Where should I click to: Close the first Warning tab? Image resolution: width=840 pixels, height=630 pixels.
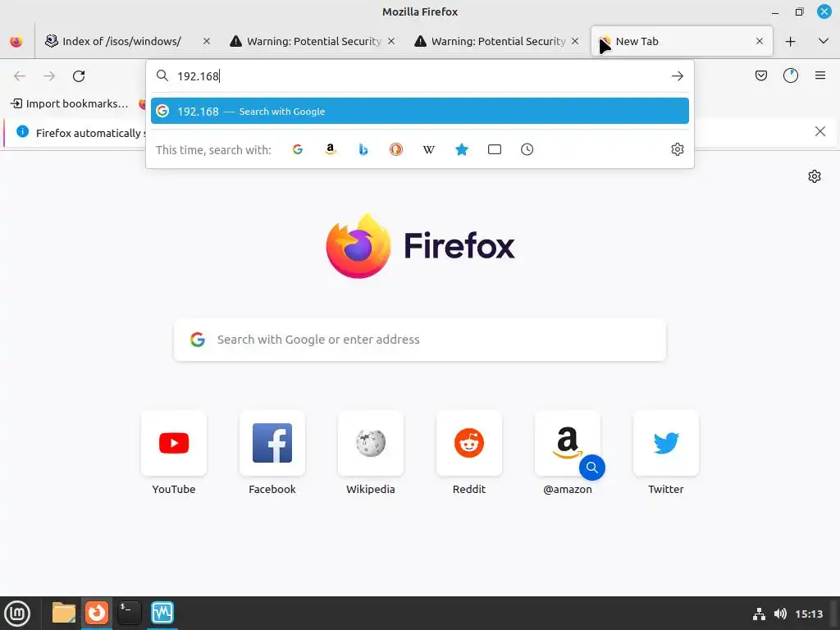coord(391,41)
